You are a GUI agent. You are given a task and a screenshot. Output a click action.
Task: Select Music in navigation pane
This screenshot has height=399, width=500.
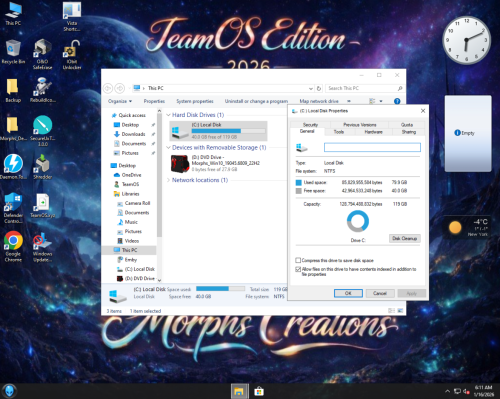pyautogui.click(x=131, y=222)
